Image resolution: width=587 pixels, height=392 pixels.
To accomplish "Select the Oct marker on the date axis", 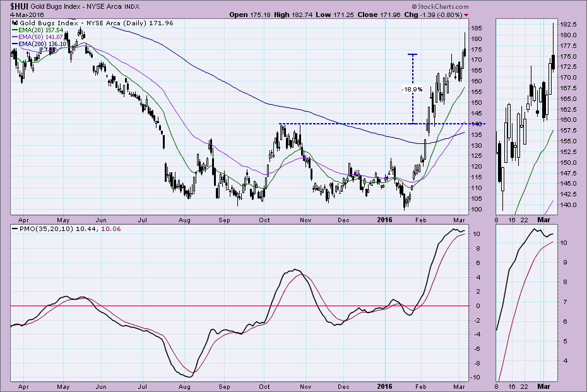I will [266, 220].
